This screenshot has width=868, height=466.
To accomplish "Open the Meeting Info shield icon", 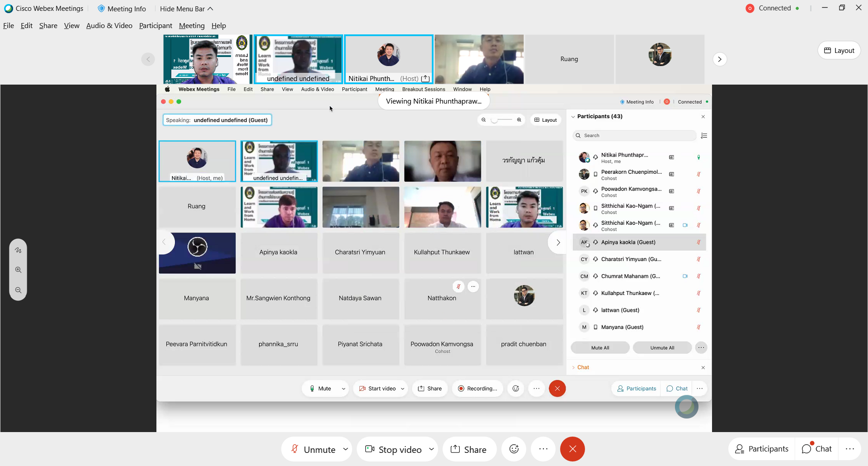I will 101,9.
